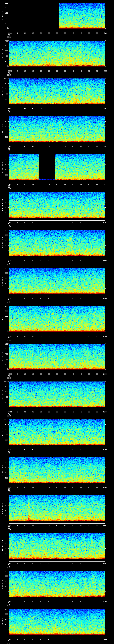Select the spectrogram plot starting at 2:14:00
Viewport: 114px width, 644px height.
57,394
